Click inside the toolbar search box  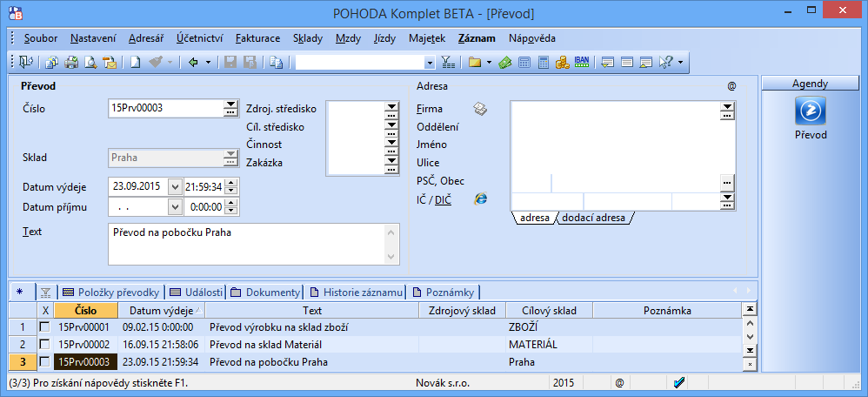[360, 63]
